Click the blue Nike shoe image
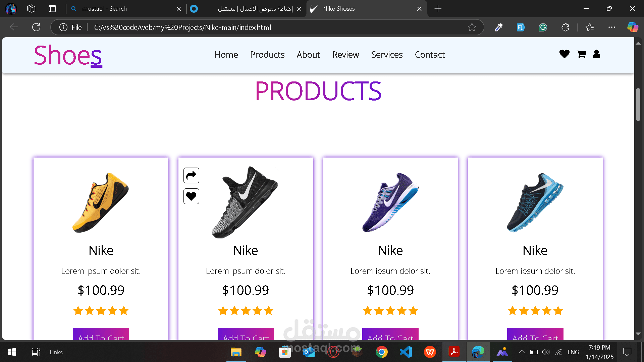644x362 pixels. click(x=535, y=202)
